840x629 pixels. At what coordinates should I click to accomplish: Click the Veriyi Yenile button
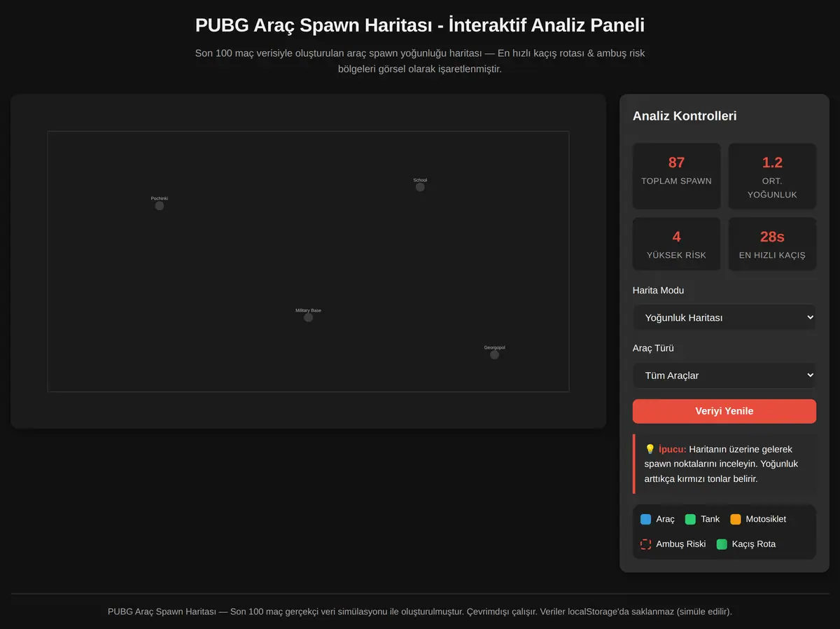point(724,411)
